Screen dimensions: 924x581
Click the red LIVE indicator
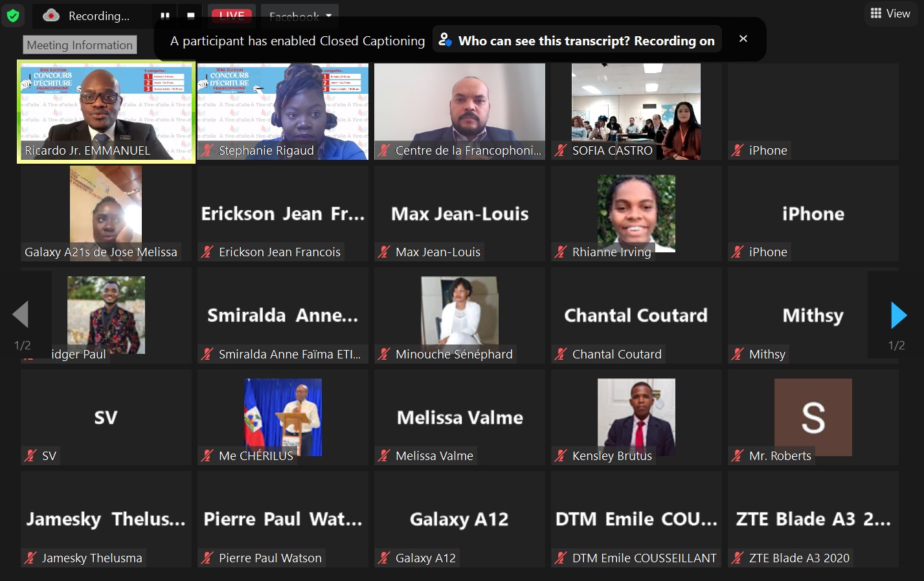(x=232, y=16)
